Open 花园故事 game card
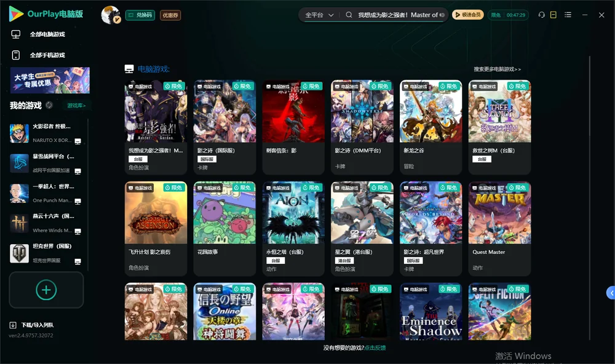 (x=224, y=229)
